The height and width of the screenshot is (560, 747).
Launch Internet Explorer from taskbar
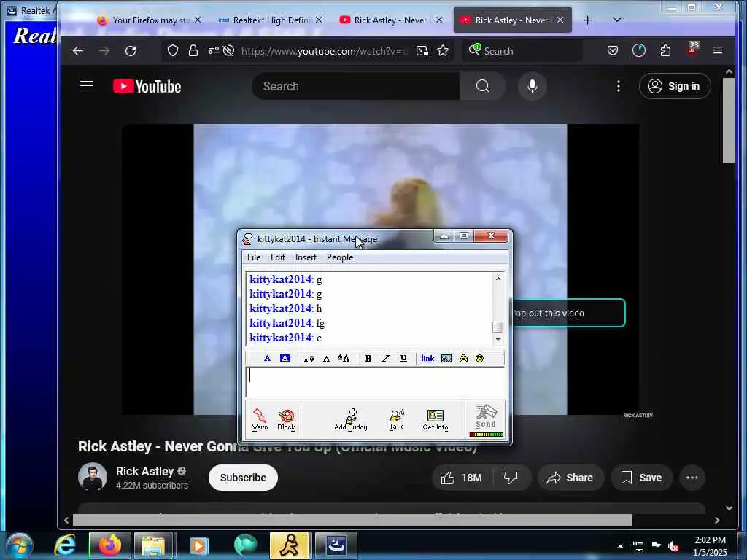point(65,545)
